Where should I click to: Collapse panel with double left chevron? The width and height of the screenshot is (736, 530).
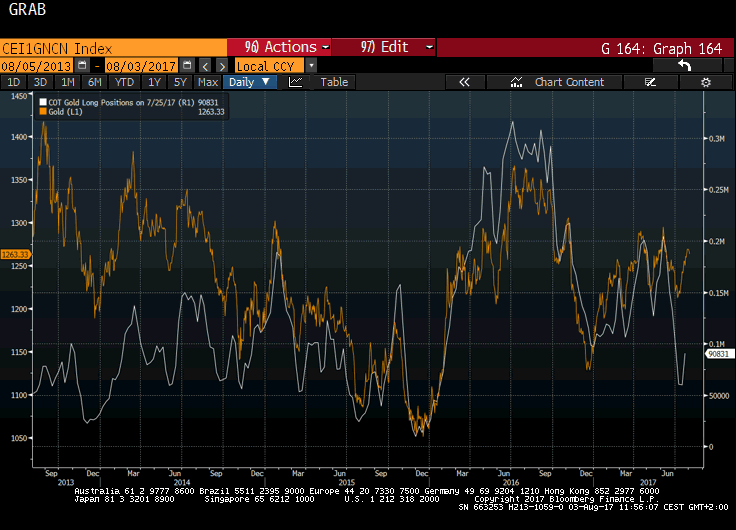pos(464,82)
